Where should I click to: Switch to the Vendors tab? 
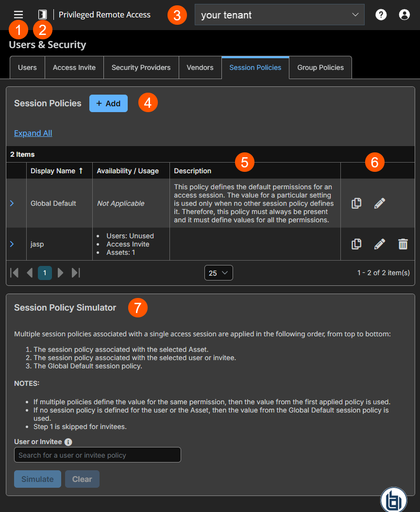point(200,67)
